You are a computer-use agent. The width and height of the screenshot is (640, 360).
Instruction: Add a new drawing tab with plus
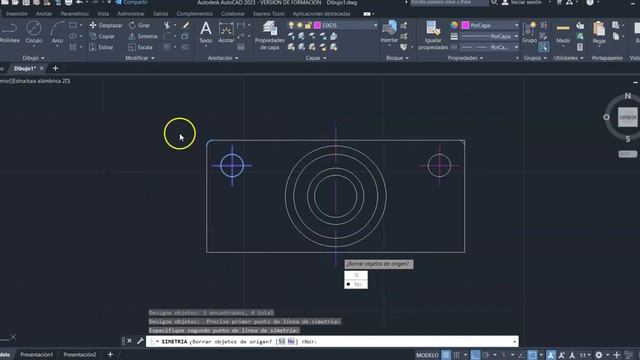56,68
